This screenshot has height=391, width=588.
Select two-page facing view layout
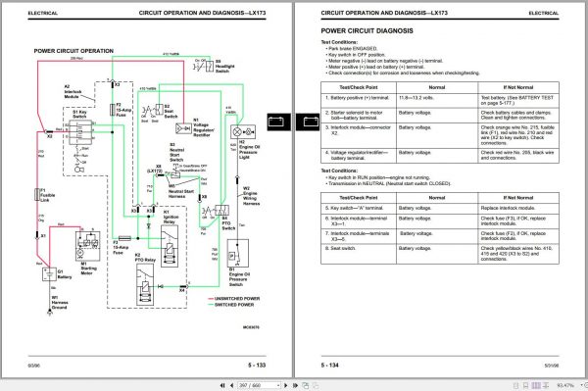pos(536,385)
